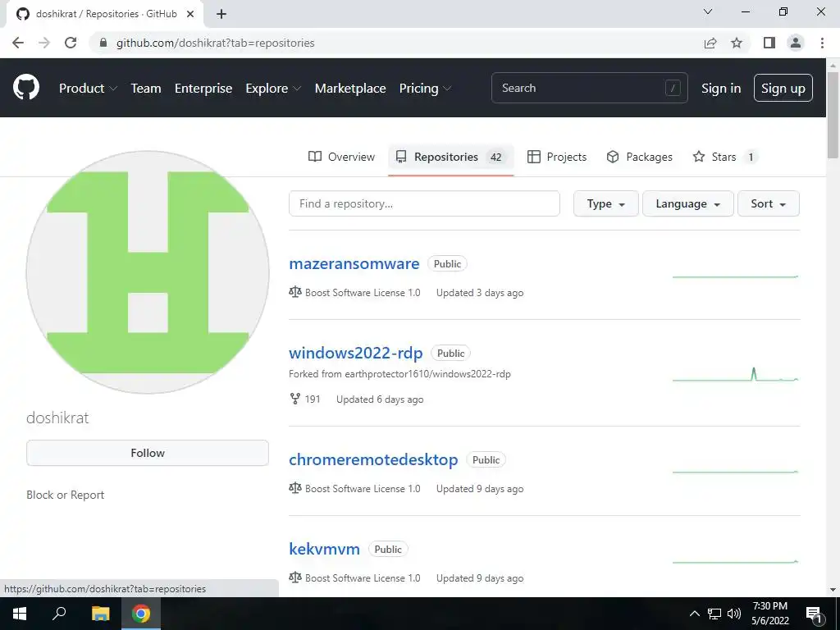Bookmark this page with star icon
Viewport: 840px width, 630px height.
coord(737,43)
